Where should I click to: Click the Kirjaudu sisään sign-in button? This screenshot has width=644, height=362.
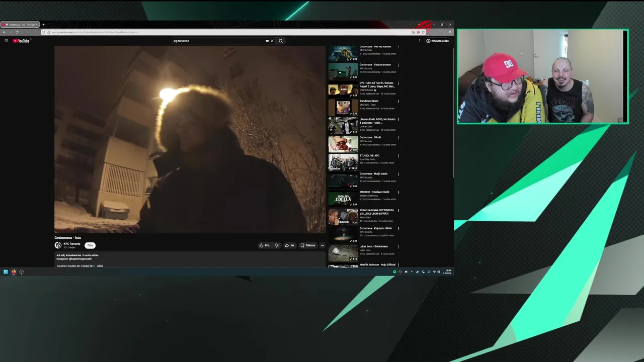point(438,41)
